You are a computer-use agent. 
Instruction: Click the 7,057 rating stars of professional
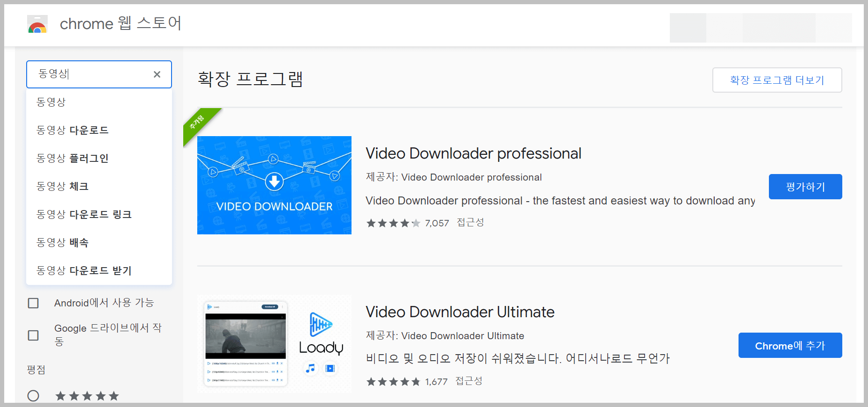(x=393, y=223)
